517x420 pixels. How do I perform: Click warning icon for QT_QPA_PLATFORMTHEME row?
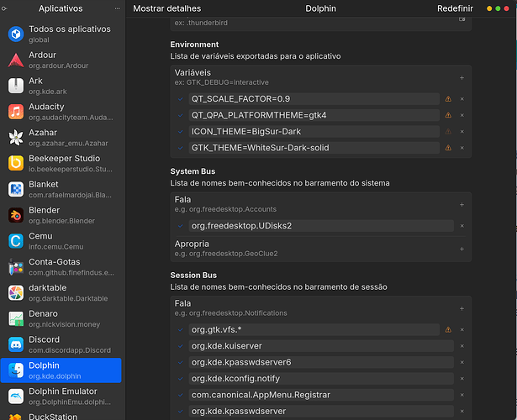[448, 115]
